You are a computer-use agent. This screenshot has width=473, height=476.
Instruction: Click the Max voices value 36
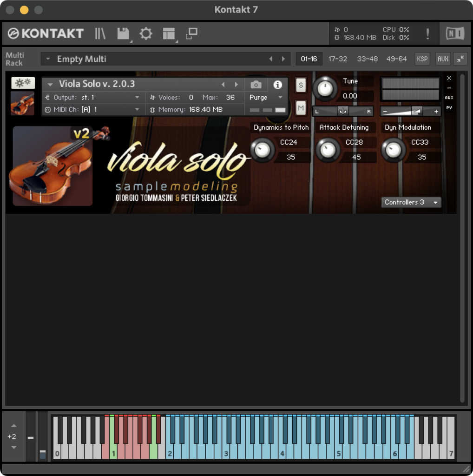coord(230,98)
